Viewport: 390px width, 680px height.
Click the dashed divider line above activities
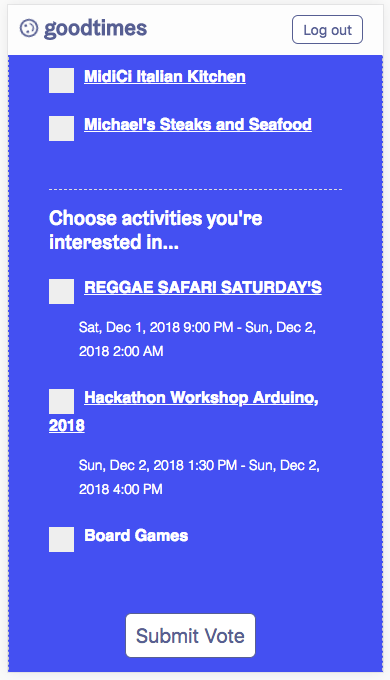(195, 190)
